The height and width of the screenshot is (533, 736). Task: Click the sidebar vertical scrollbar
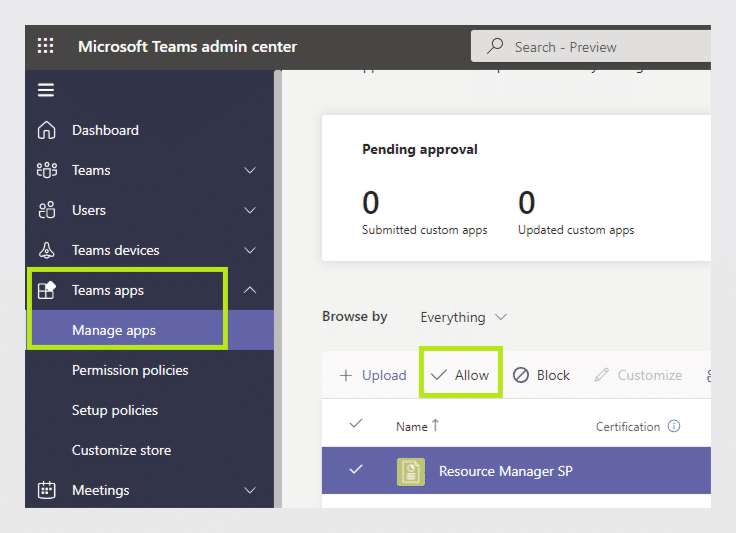tap(278, 289)
